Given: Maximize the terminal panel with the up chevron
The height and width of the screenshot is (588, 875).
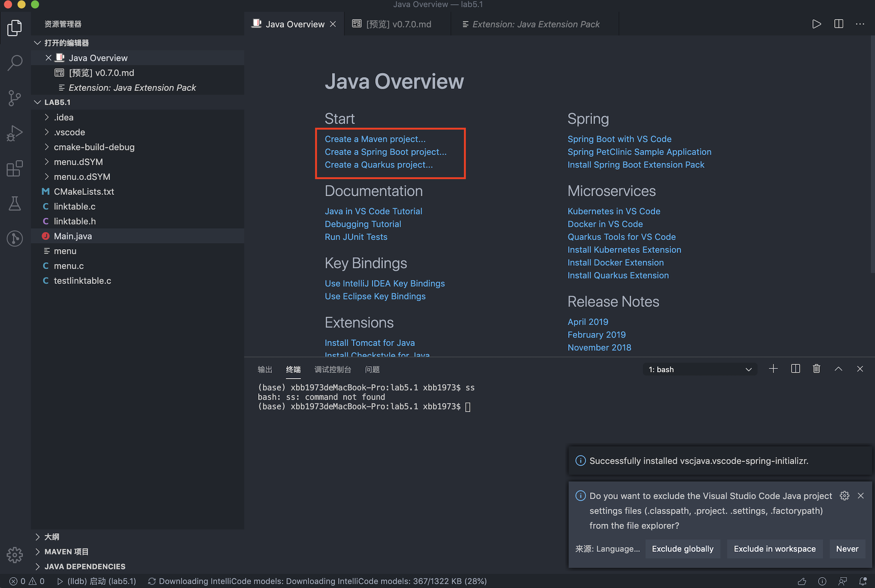Looking at the screenshot, I should [838, 369].
